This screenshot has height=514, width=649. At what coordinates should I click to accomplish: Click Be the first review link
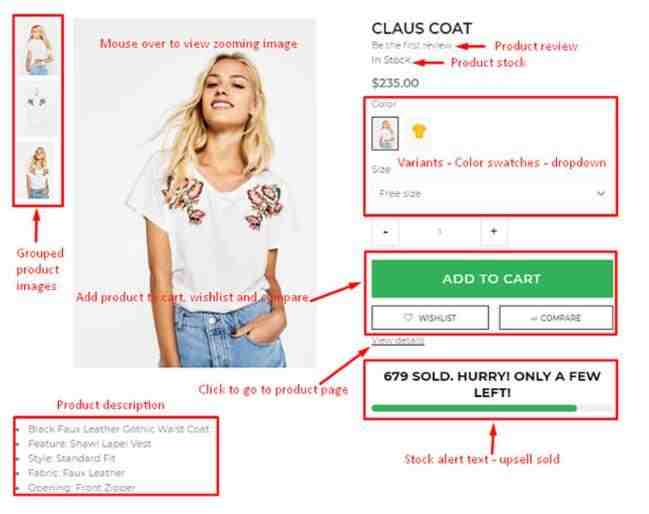(411, 46)
